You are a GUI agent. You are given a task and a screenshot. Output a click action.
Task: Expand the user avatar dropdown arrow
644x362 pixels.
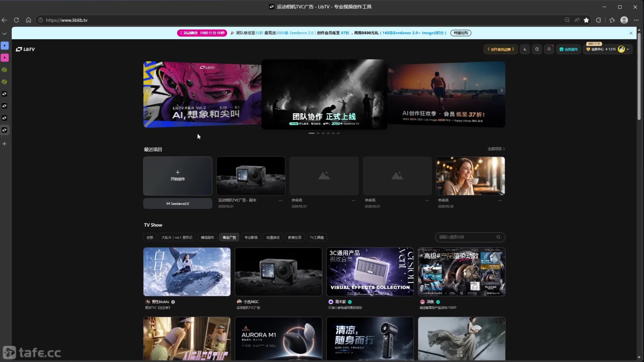coord(628,49)
